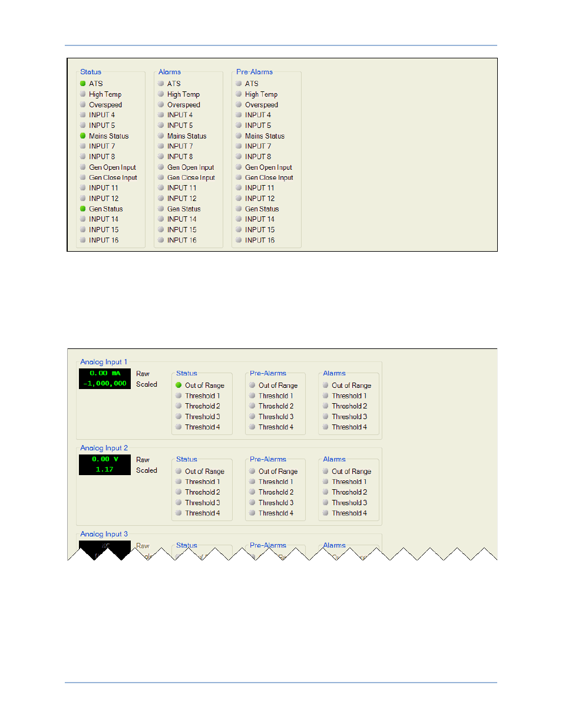Click the INPUT 15 label under Pre-Alarms
Screen dimensions: 562x728
(260, 230)
